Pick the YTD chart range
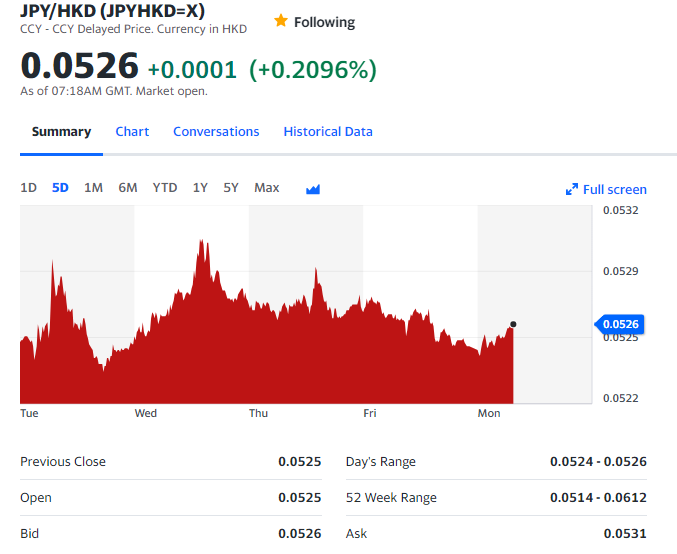This screenshot has width=677, height=554. click(165, 188)
